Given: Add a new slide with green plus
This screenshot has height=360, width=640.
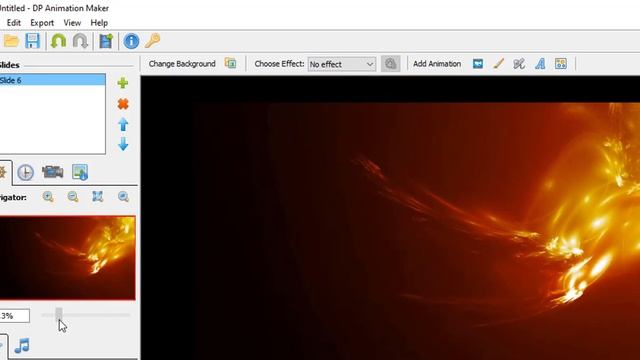Looking at the screenshot, I should 123,83.
